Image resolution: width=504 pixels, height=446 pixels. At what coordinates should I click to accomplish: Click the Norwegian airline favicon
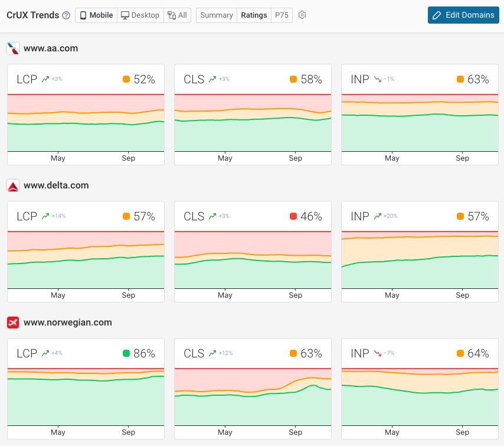coord(13,323)
